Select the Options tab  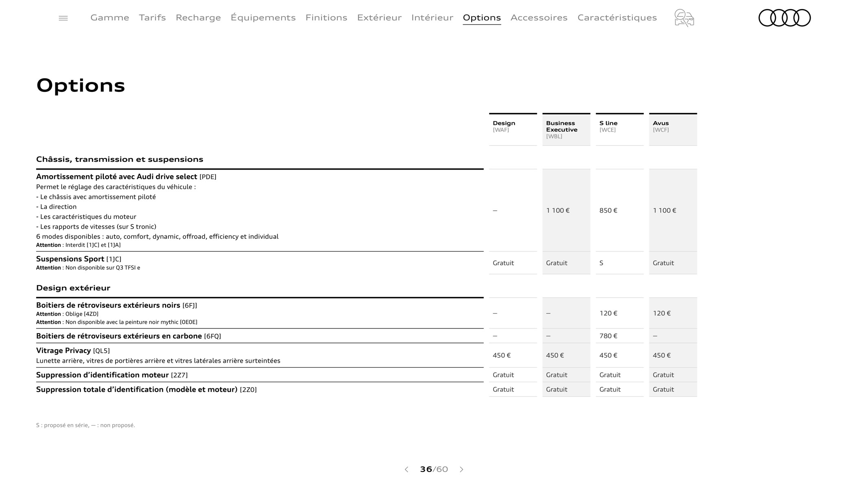pyautogui.click(x=482, y=17)
